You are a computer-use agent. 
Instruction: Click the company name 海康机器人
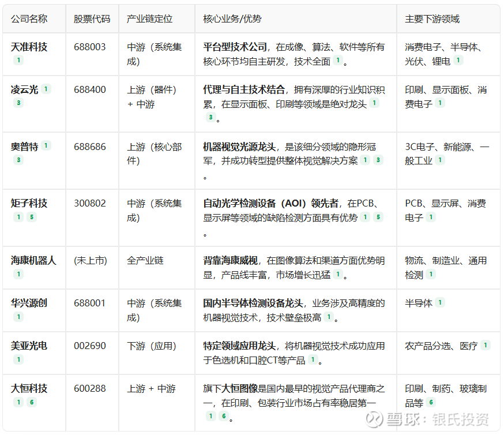point(33,260)
